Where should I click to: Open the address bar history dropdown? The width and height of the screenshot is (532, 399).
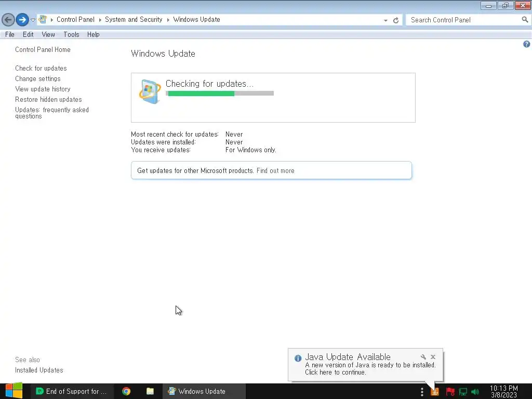coord(385,20)
